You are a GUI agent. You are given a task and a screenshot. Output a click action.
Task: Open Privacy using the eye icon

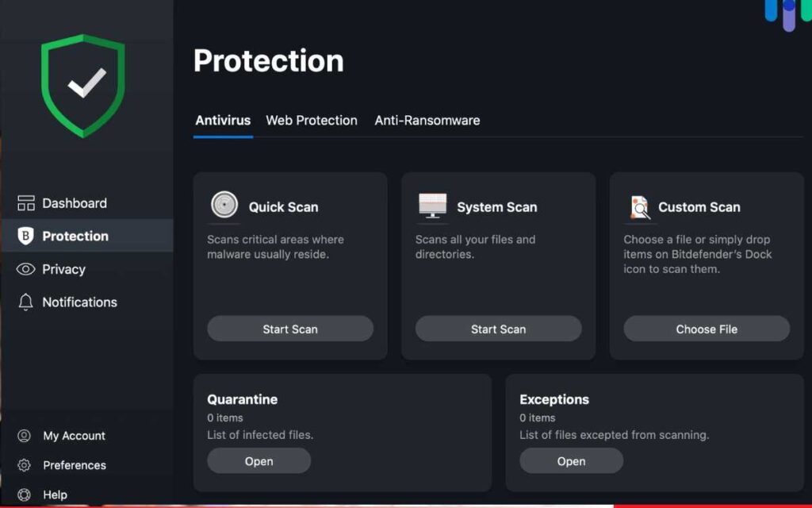tap(25, 269)
